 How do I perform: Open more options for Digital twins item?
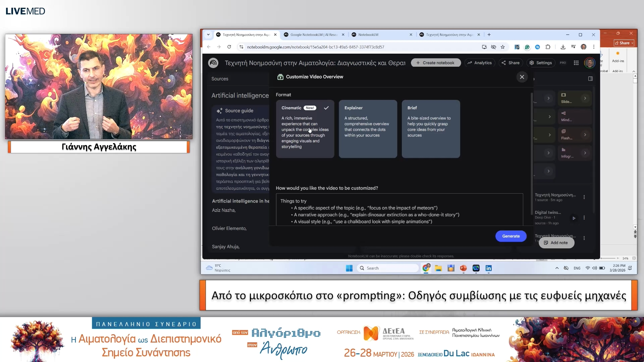[584, 218]
